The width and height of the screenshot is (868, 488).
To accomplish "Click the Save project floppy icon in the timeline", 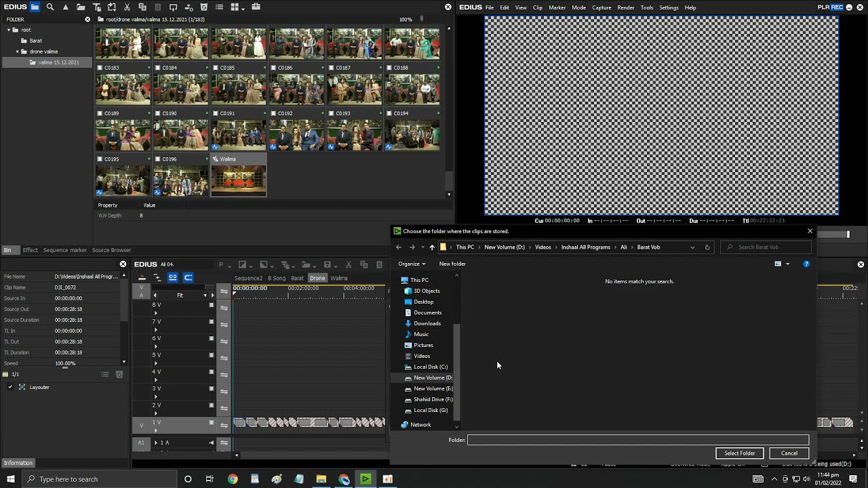I will click(x=328, y=264).
